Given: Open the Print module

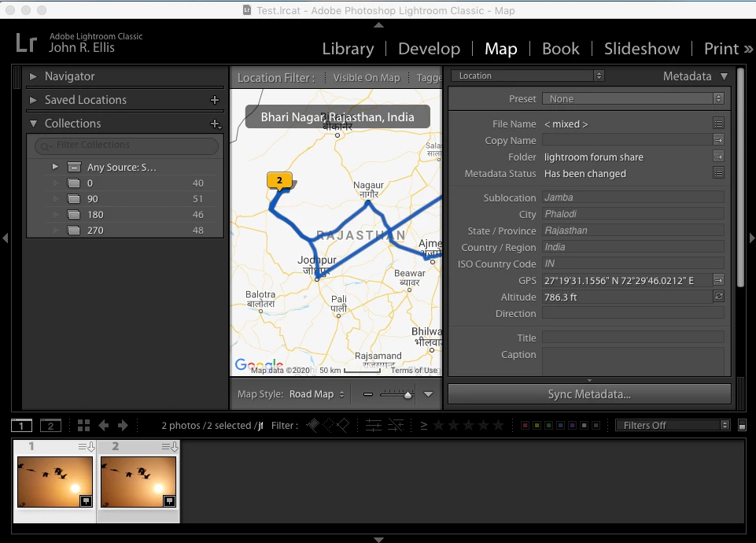Looking at the screenshot, I should (721, 49).
